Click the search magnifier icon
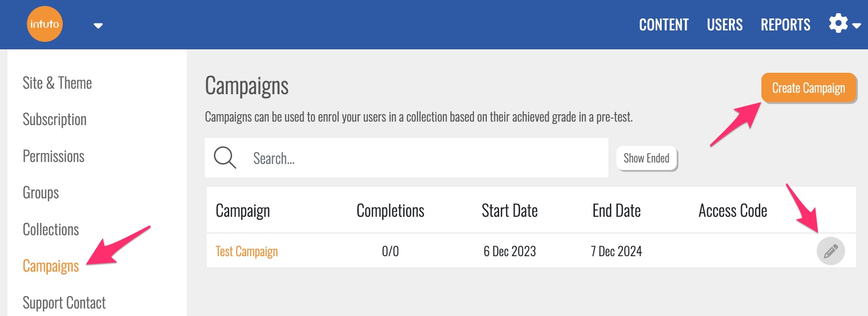868x316 pixels. 225,158
